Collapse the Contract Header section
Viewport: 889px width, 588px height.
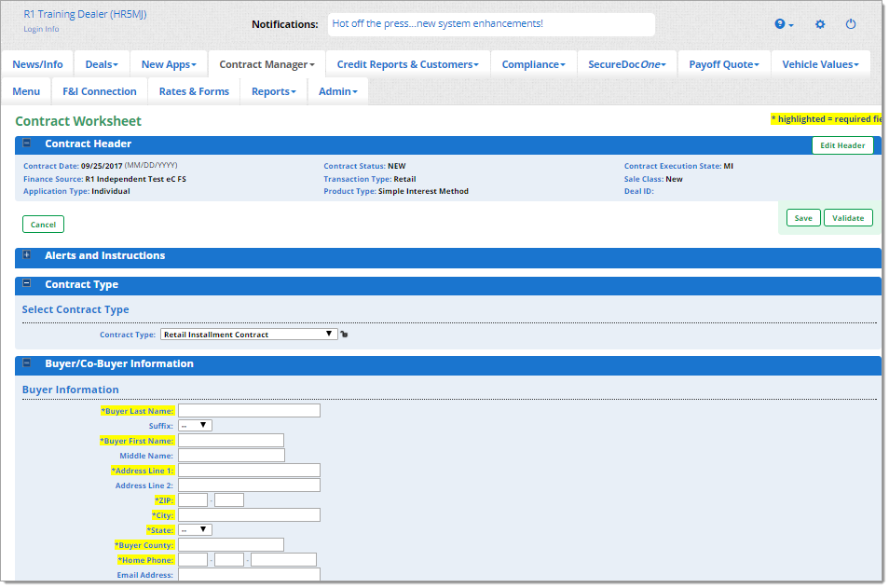(x=27, y=143)
